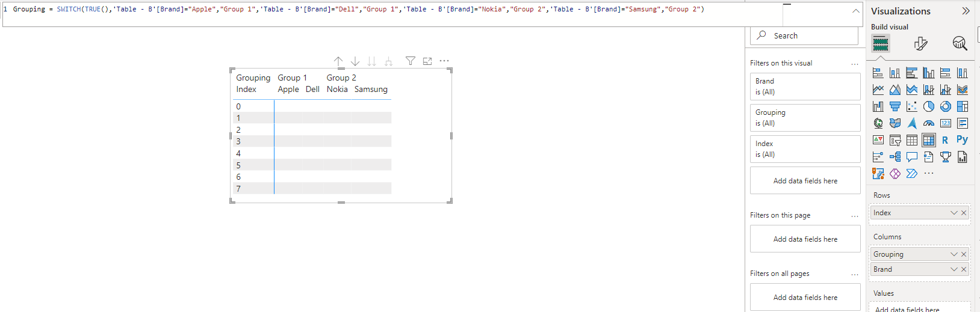Select the Clustered column chart visual

[929, 73]
